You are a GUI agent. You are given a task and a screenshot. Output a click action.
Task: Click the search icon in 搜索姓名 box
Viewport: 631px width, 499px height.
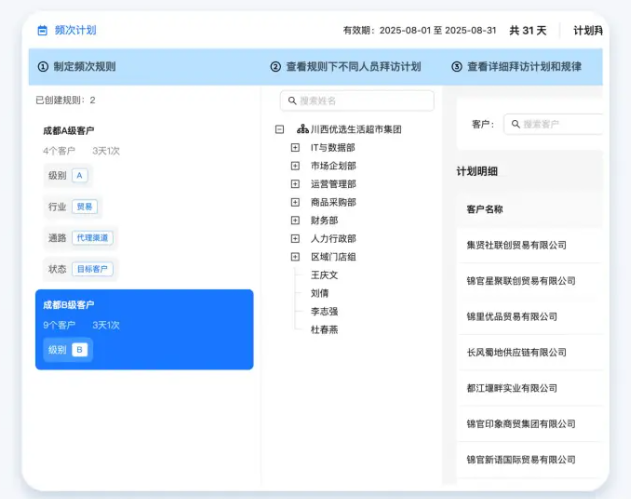[x=291, y=101]
